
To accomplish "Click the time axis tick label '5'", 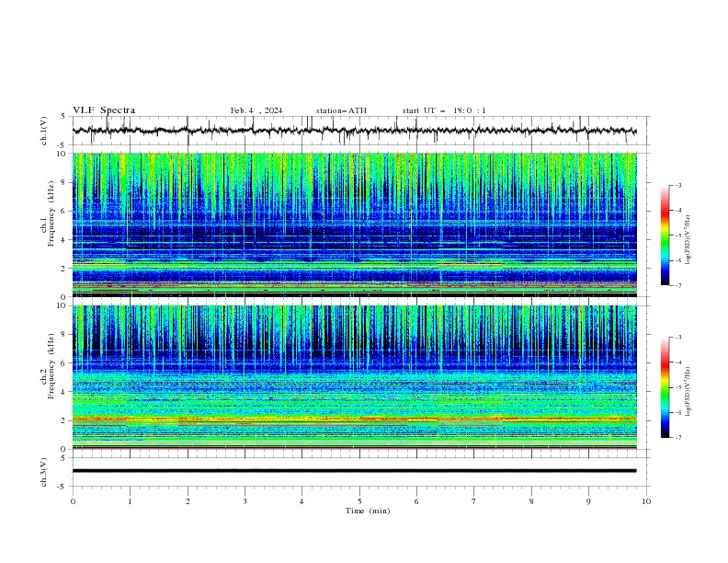I will 359,501.
